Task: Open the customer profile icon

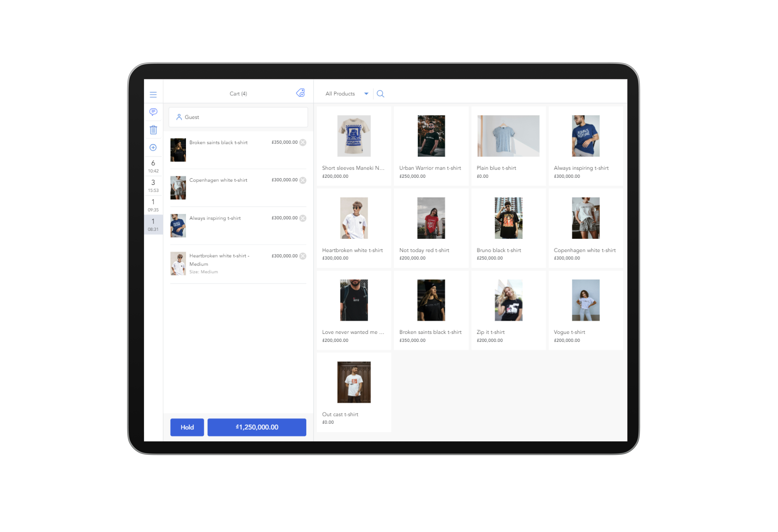Action: click(x=179, y=117)
